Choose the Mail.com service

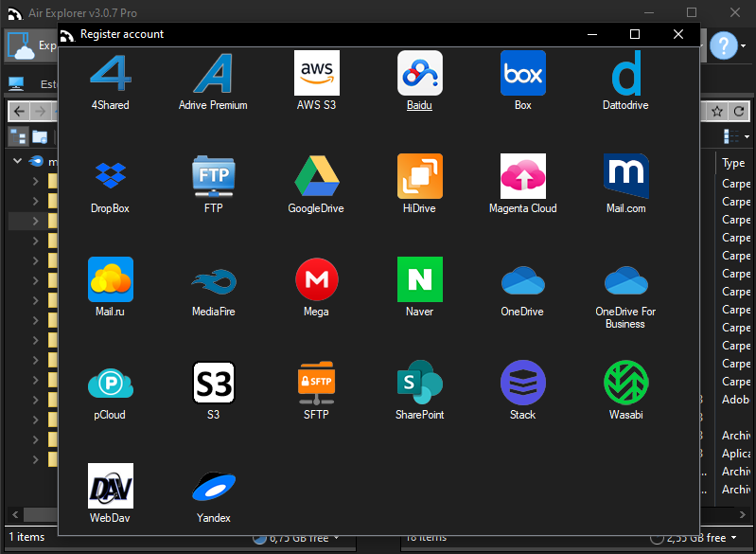[x=625, y=185]
